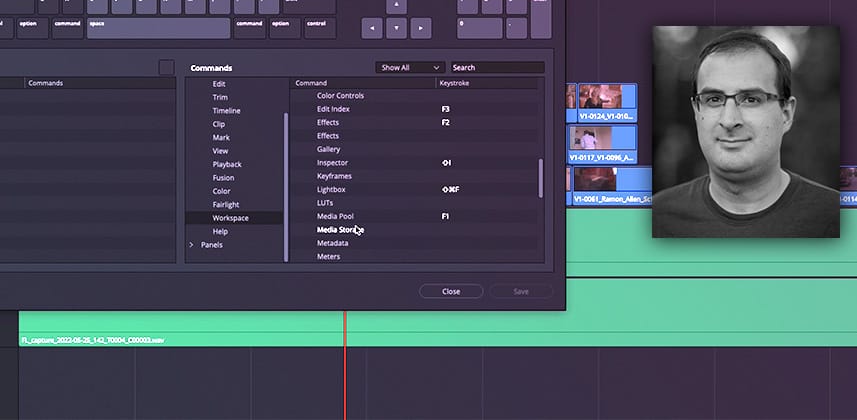Click the right-side control key on virtual keyboard

[x=320, y=28]
